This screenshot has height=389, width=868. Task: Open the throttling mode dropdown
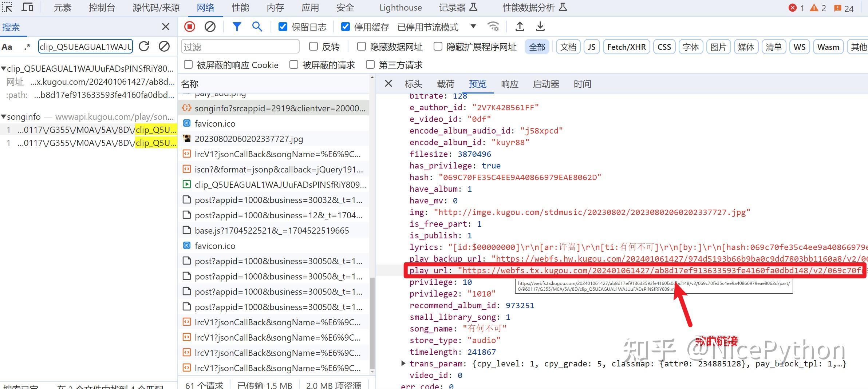(437, 27)
